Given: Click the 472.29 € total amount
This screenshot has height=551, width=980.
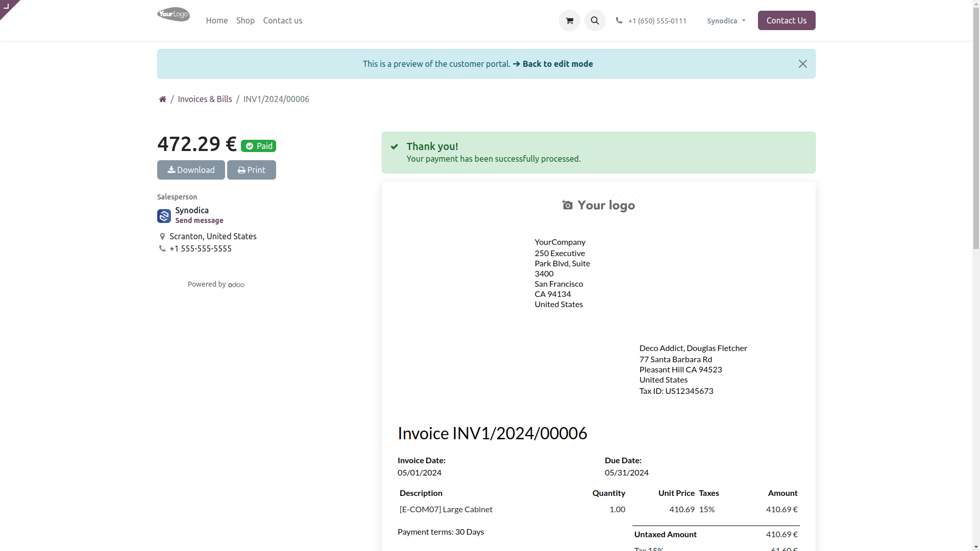Looking at the screenshot, I should pos(197,144).
